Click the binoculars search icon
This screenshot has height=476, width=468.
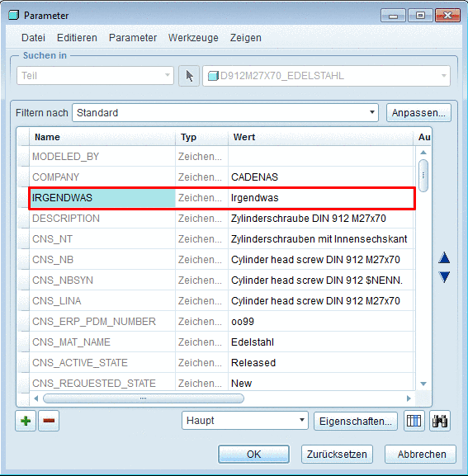pyautogui.click(x=440, y=421)
